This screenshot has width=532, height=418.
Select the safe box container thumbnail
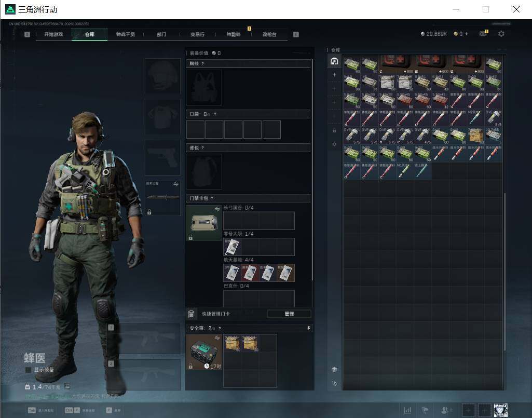pos(204,352)
